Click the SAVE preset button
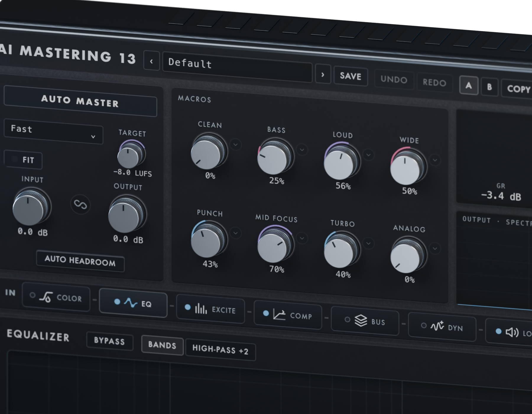Image resolution: width=532 pixels, height=414 pixels. pos(351,76)
